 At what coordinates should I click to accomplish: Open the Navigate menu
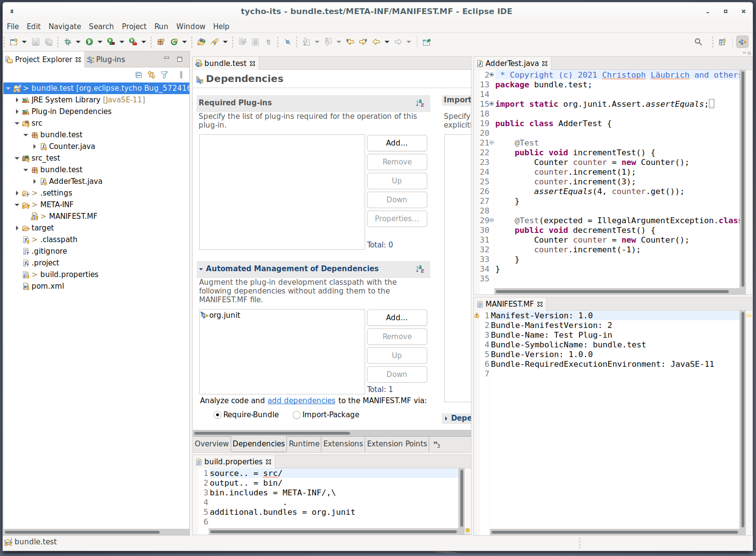point(65,27)
